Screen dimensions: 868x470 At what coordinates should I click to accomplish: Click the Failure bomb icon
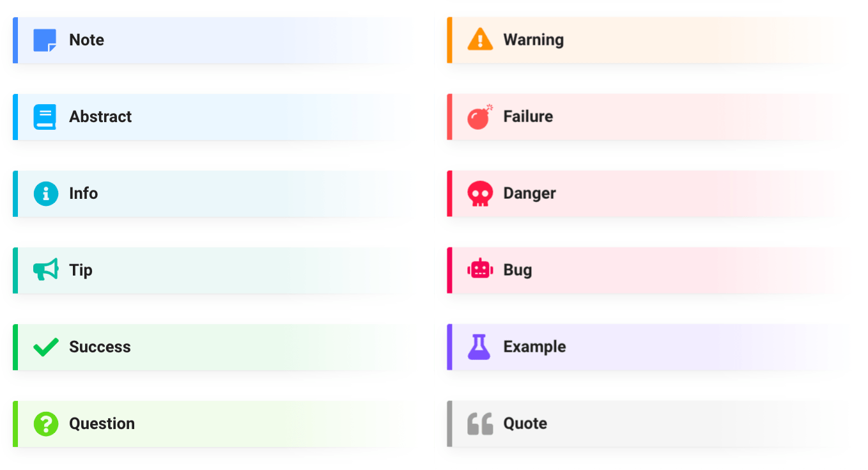click(x=479, y=116)
